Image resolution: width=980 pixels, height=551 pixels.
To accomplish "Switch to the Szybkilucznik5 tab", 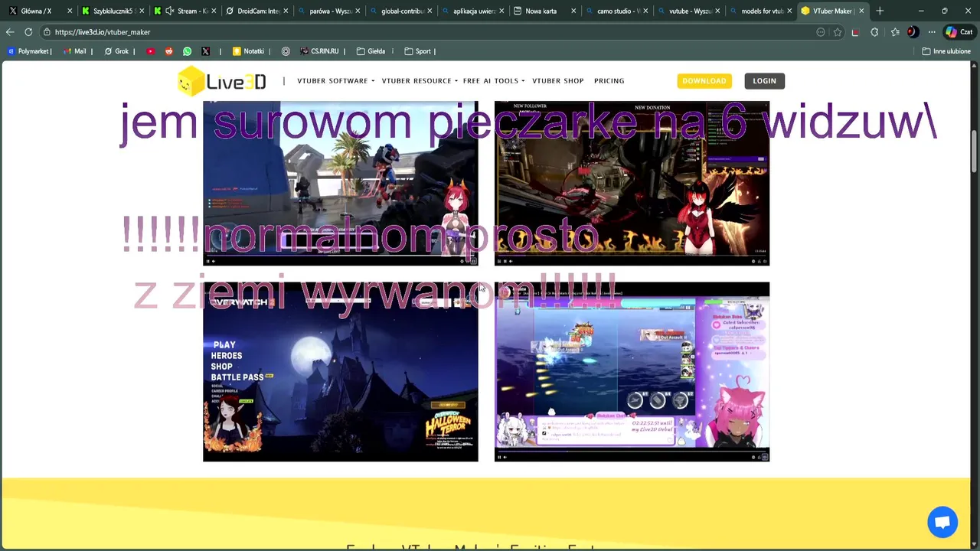I will point(112,11).
